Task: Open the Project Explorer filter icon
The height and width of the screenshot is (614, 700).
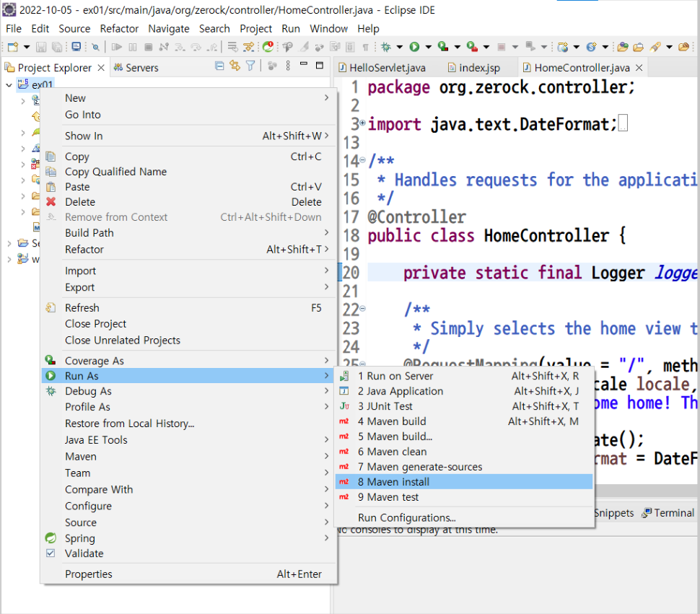Action: coord(250,66)
